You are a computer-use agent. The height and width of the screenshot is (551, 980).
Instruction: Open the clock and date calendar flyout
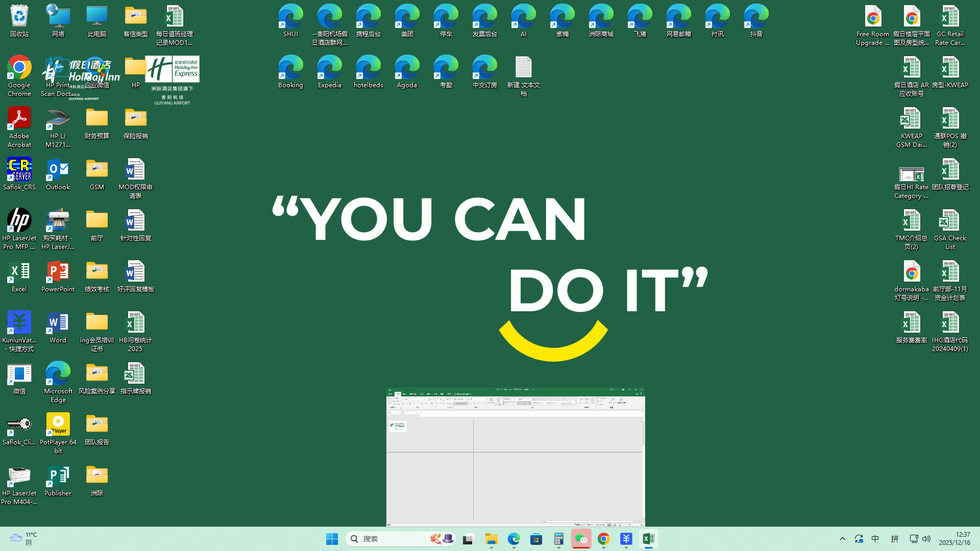[x=954, y=539]
